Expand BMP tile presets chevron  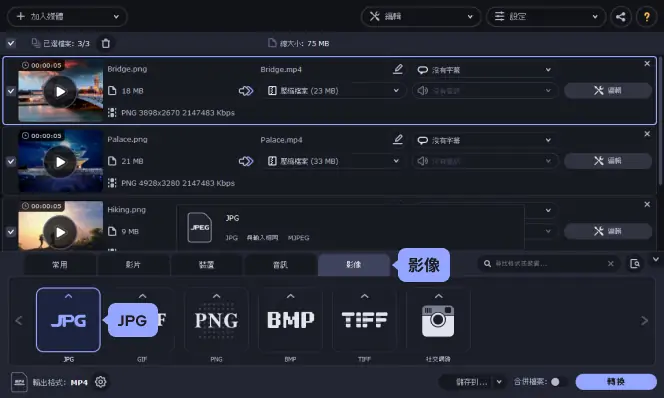click(290, 296)
